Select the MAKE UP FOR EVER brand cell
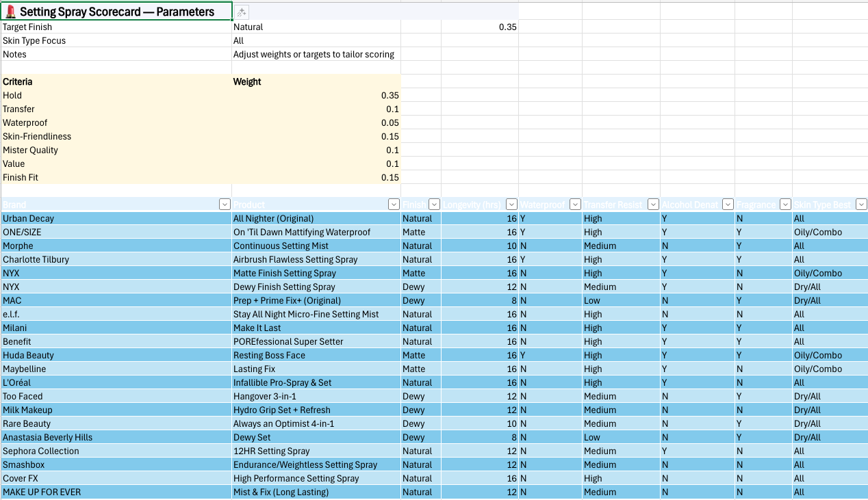The image size is (868, 500). [116, 492]
